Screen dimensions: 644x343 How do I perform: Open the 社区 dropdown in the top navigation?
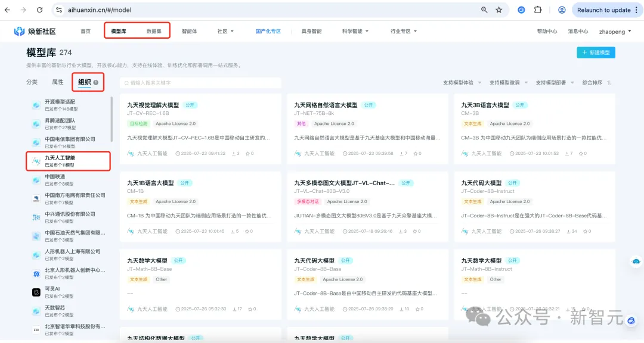point(225,31)
